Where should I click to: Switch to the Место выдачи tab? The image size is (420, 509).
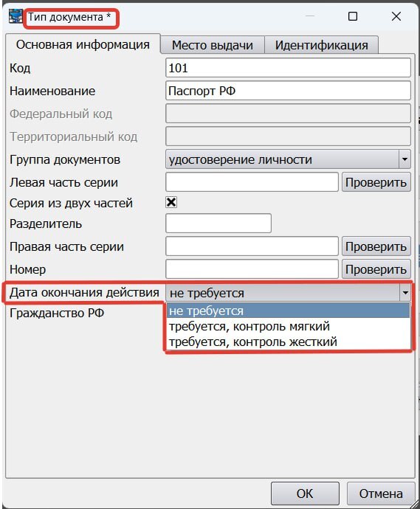pos(213,45)
